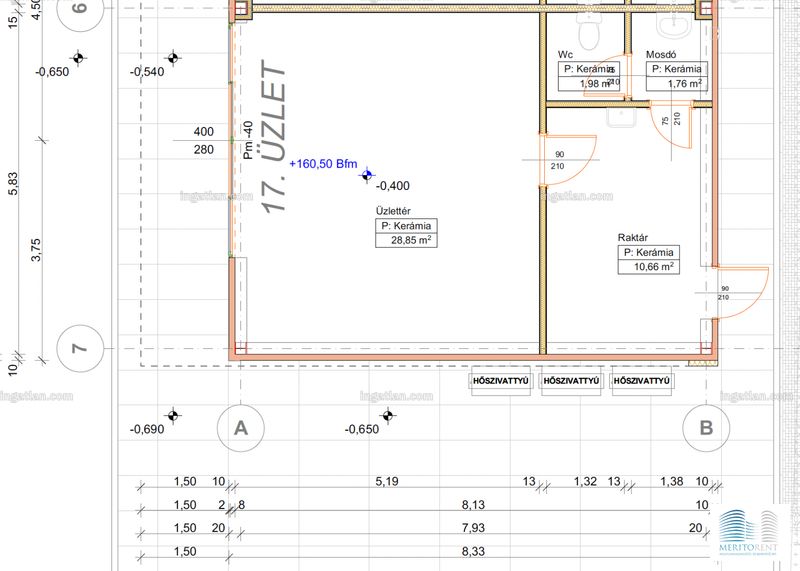Click the "P: Kerámia" label under Üzlettér
This screenshot has width=800, height=571.
(x=406, y=226)
